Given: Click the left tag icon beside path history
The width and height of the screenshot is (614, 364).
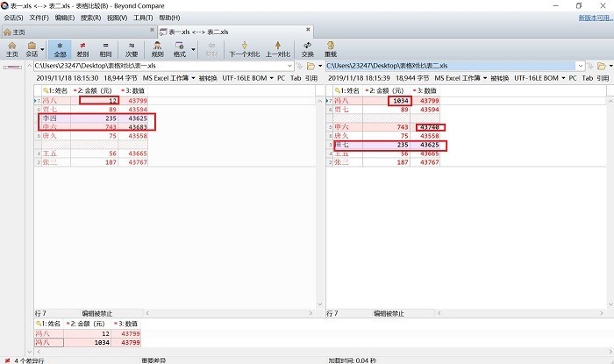Looking at the screenshot, I should coord(299,66).
